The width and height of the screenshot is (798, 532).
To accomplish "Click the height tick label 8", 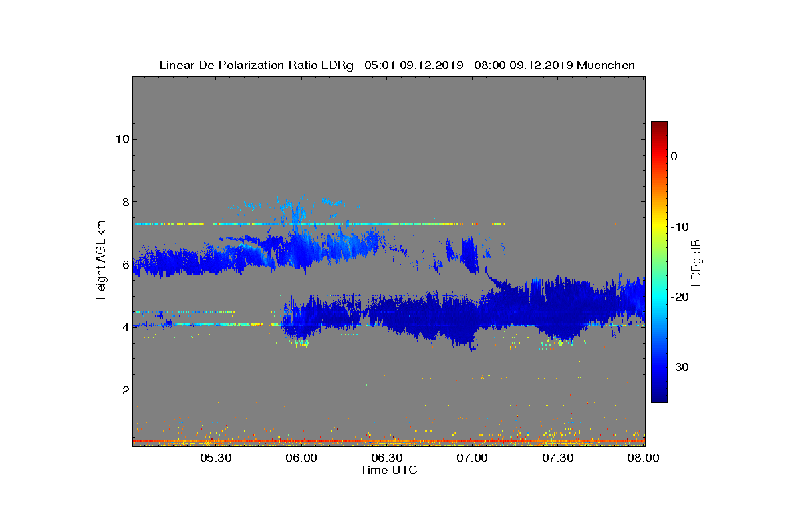I will (125, 202).
